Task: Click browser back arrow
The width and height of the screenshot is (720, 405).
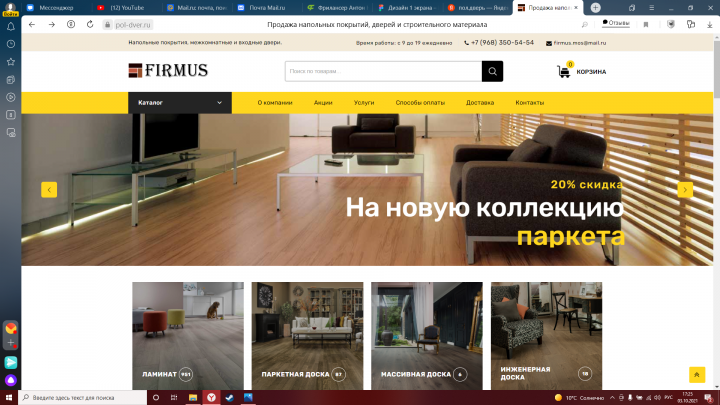Action: (32, 25)
